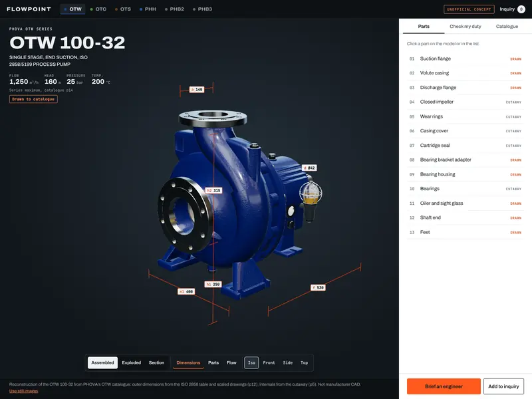
Task: Click the 160 m head value
Action: coord(53,82)
